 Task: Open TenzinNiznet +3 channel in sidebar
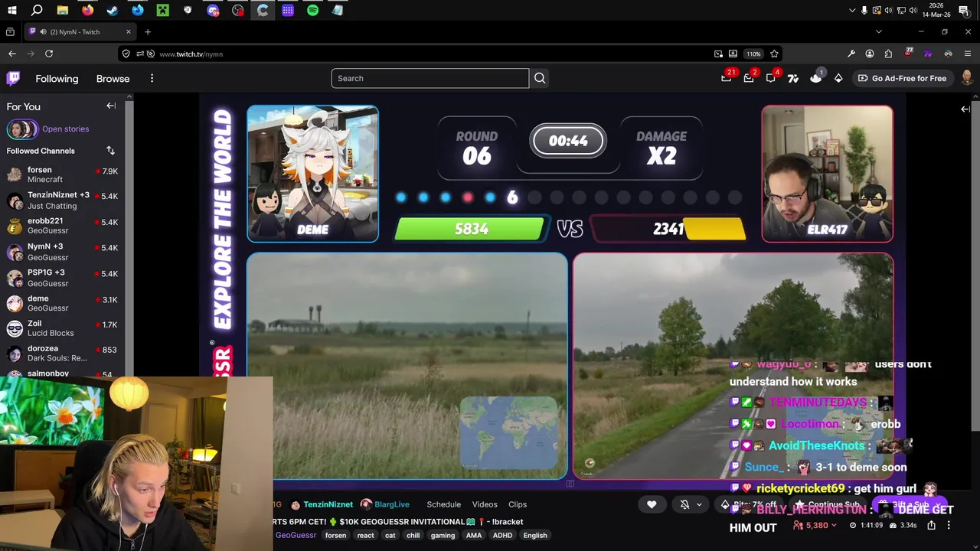[62, 201]
